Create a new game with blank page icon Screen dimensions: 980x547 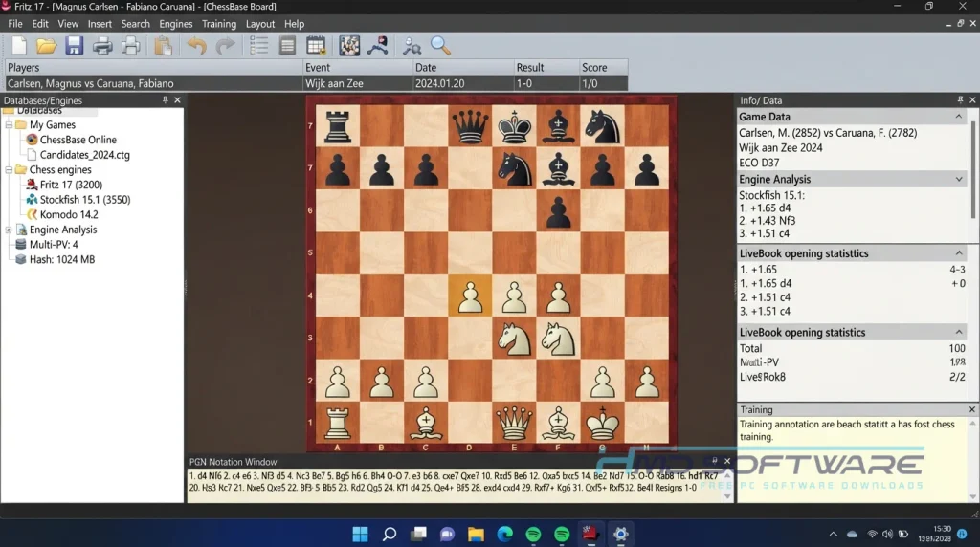click(19, 46)
